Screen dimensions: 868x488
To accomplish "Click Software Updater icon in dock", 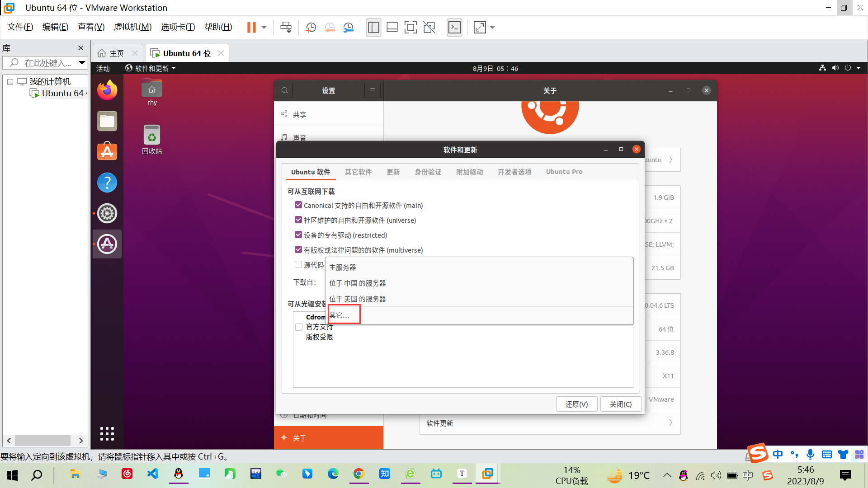I will [107, 244].
